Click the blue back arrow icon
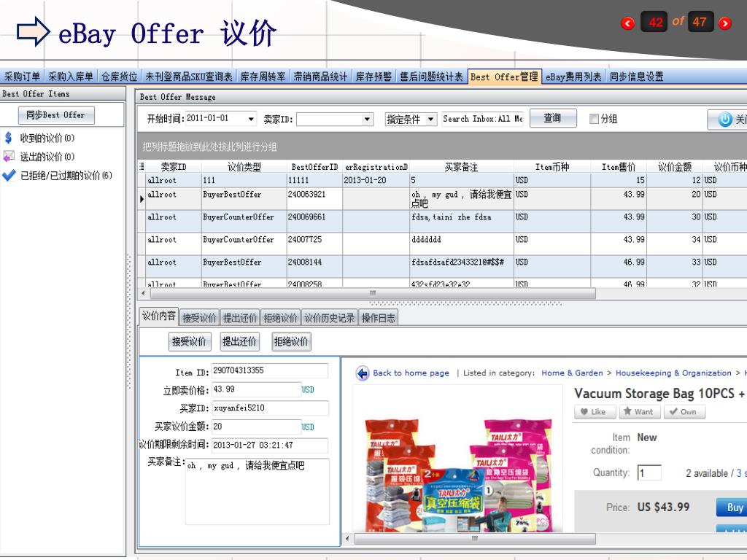 (x=362, y=373)
